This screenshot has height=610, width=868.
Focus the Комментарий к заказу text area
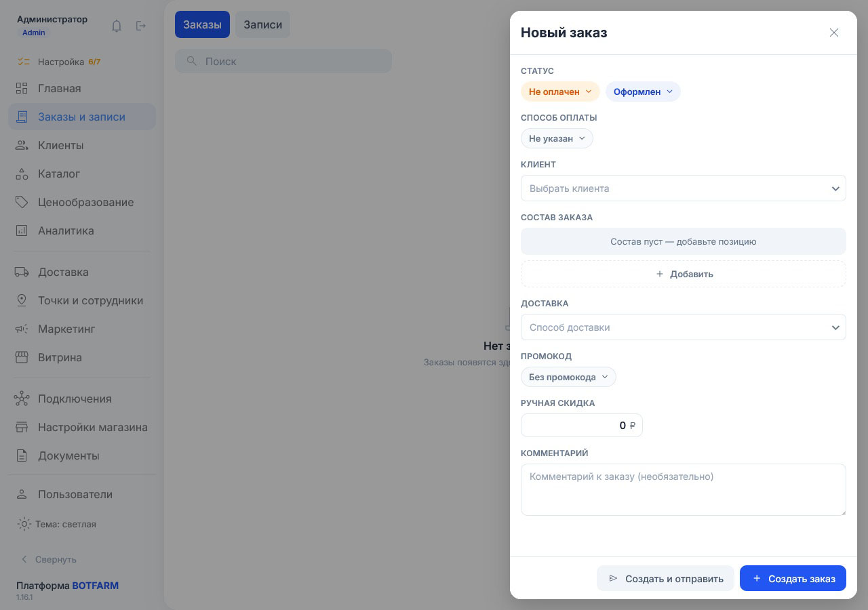[684, 489]
